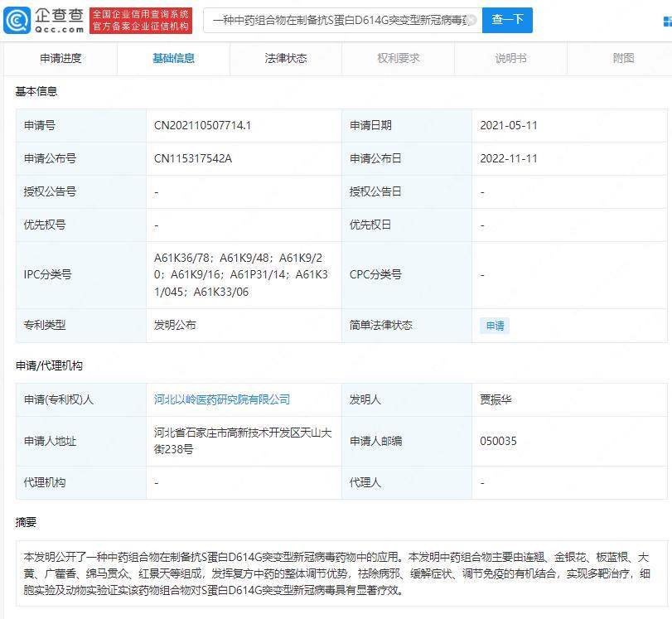
Task: Go to the 说明书 tab
Action: click(x=511, y=58)
